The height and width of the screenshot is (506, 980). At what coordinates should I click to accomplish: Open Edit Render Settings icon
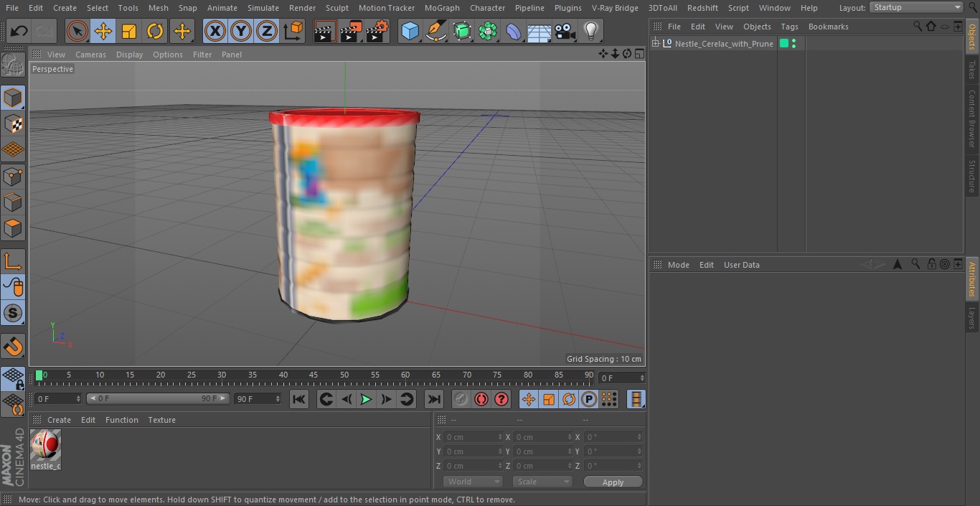(x=377, y=31)
